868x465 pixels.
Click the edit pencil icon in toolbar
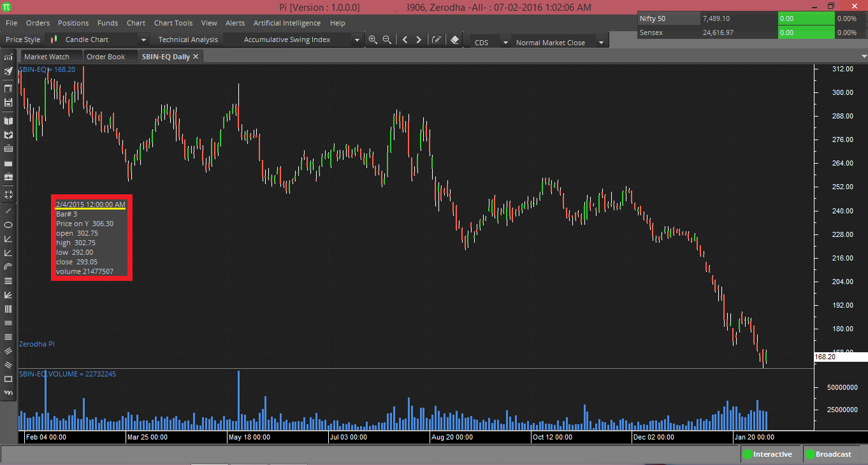pyautogui.click(x=437, y=39)
